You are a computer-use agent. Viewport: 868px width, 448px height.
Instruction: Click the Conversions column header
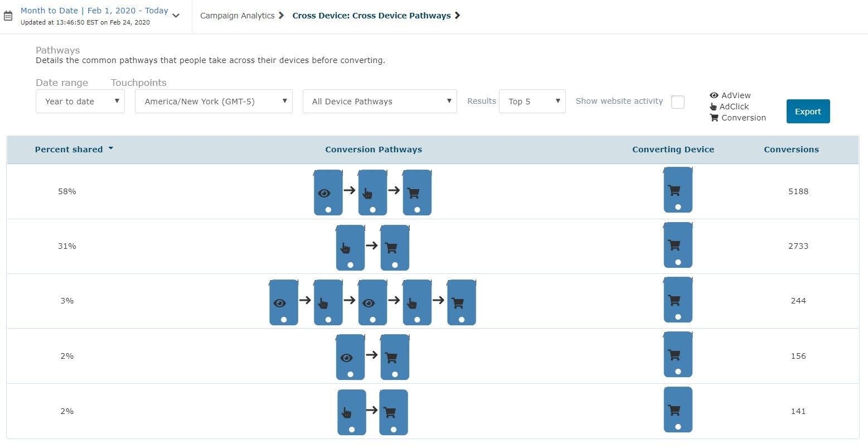click(791, 150)
